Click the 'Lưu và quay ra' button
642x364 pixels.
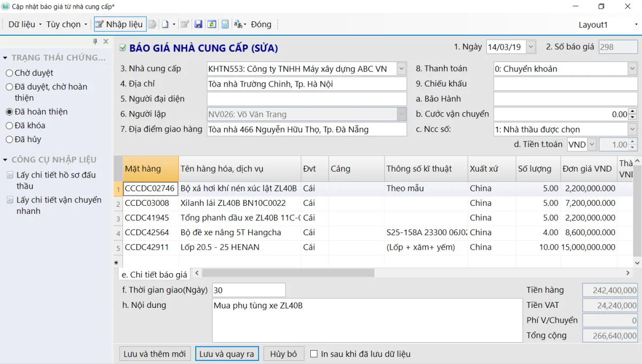[227, 354]
